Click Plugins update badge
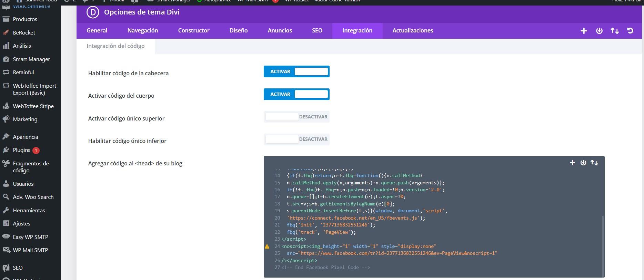This screenshot has height=280, width=644. 36,150
